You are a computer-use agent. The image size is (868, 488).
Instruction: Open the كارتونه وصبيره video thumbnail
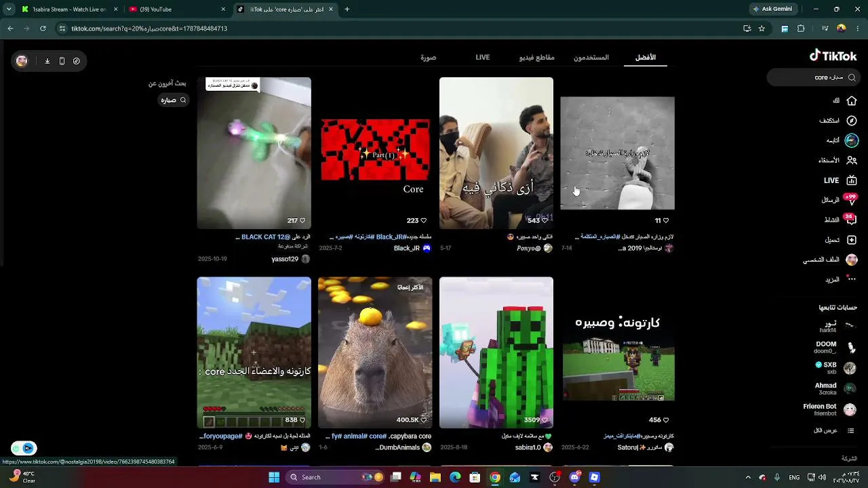pyautogui.click(x=618, y=352)
